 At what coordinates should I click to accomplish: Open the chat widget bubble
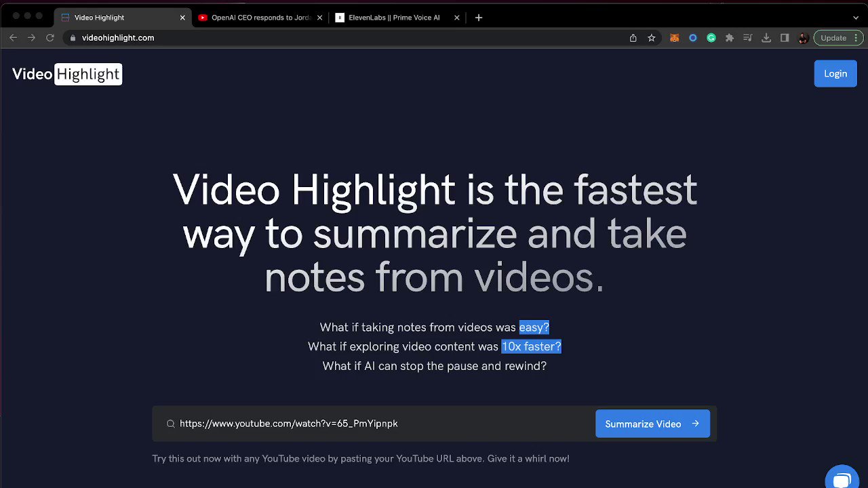click(x=842, y=479)
